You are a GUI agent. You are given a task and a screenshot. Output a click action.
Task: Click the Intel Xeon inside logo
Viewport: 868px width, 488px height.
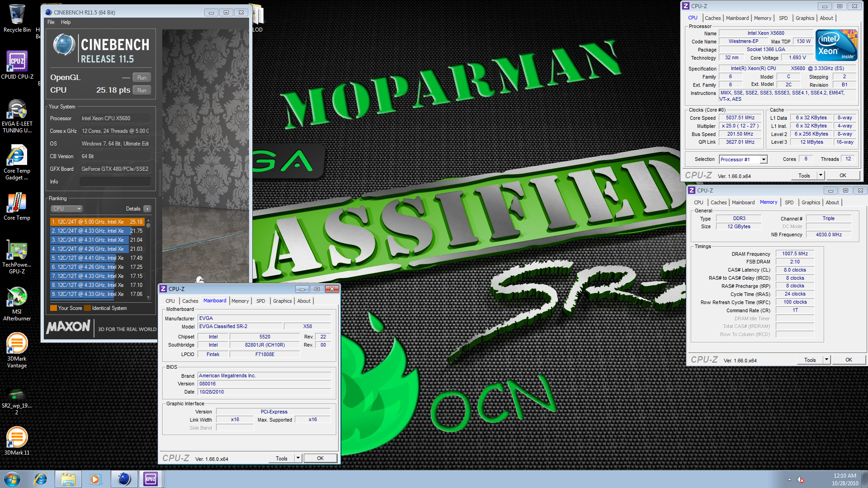click(836, 45)
